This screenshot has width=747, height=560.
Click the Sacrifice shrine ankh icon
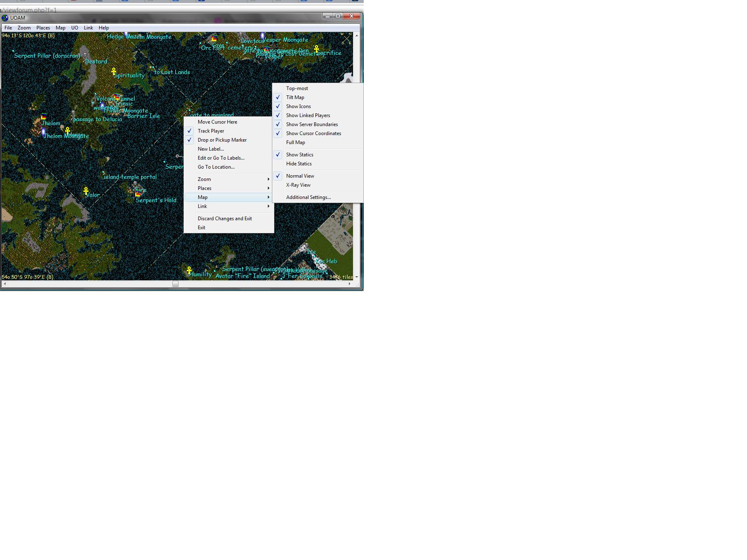[x=317, y=50]
